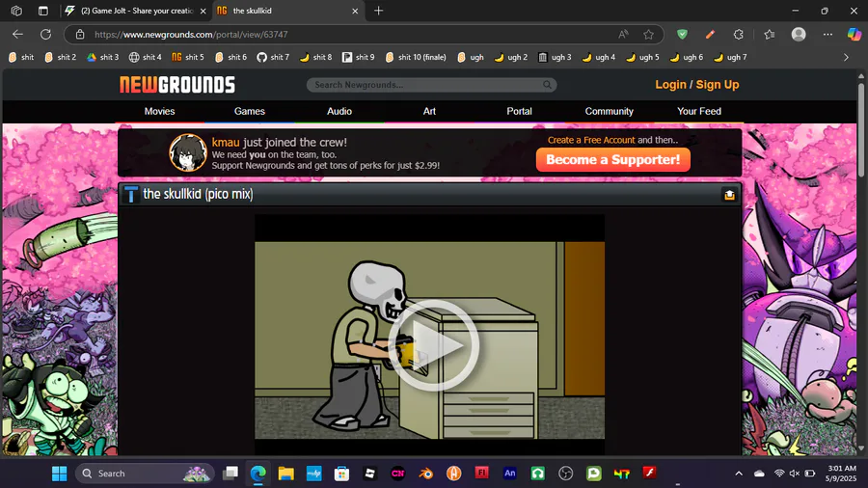The height and width of the screenshot is (488, 868).
Task: Open the Movies menu
Action: pos(159,111)
